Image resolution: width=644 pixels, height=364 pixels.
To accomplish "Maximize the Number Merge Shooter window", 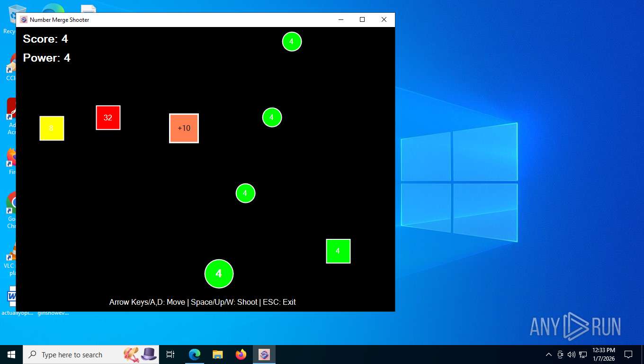I will coord(362,19).
